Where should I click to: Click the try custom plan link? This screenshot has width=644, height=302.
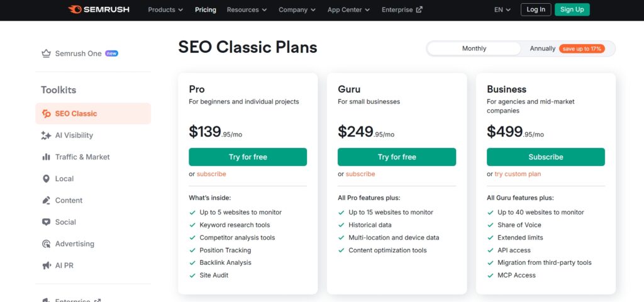click(518, 174)
